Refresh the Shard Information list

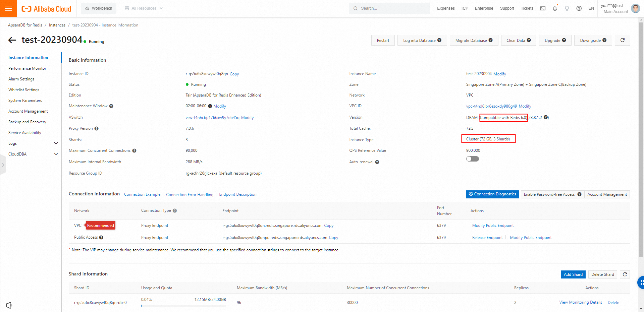tap(625, 274)
